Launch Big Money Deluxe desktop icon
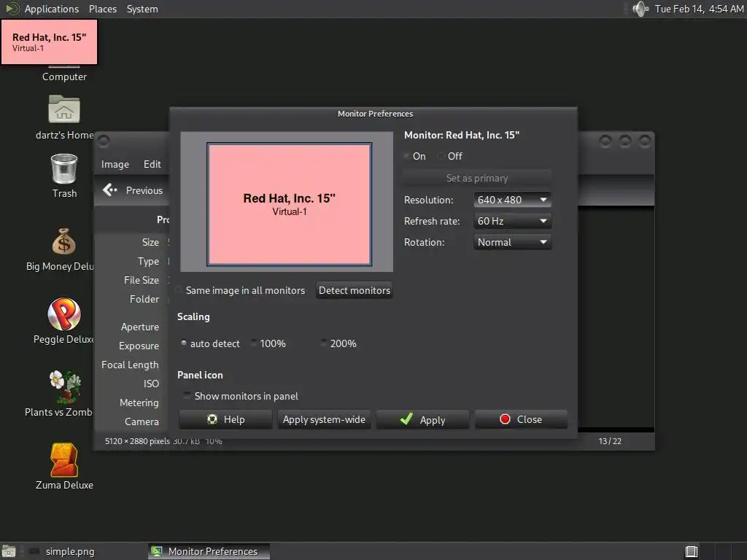The height and width of the screenshot is (560, 747). point(64,241)
